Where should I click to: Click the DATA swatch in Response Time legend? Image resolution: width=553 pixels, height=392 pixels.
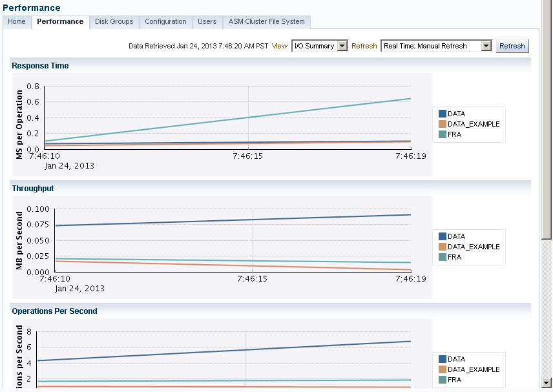tap(443, 114)
